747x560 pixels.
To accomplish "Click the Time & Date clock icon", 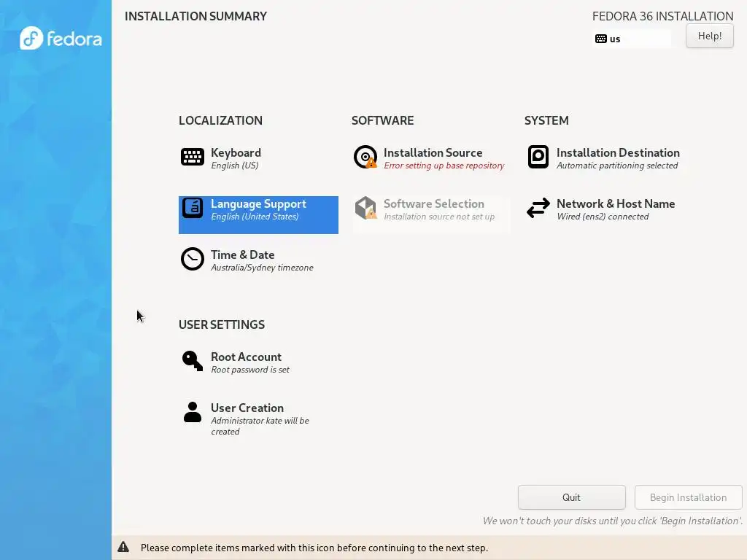I will click(x=193, y=259).
